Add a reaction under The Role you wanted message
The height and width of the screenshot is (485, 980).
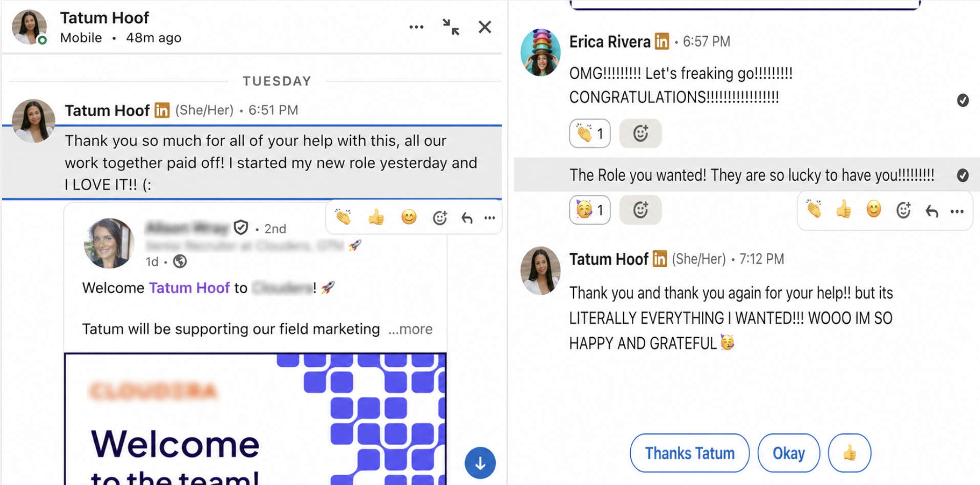pos(641,210)
